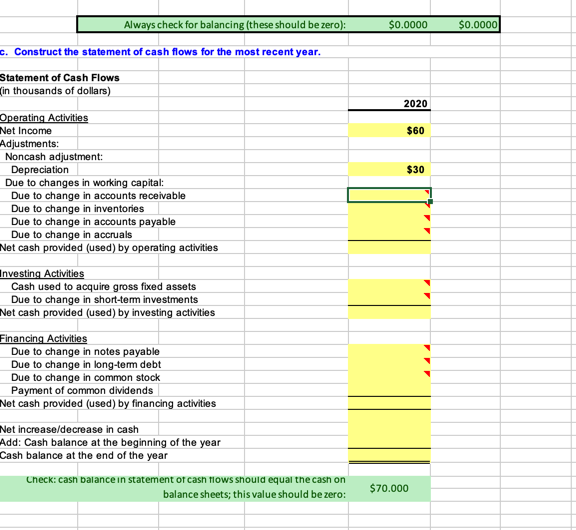Click 'Due to changes in working capital:' label
Screen dimensions: 576x530
(84, 183)
